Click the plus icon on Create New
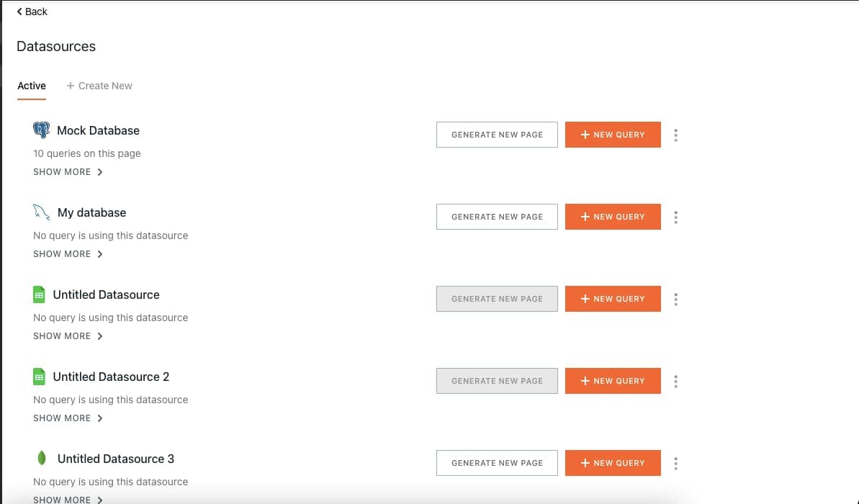 (68, 85)
